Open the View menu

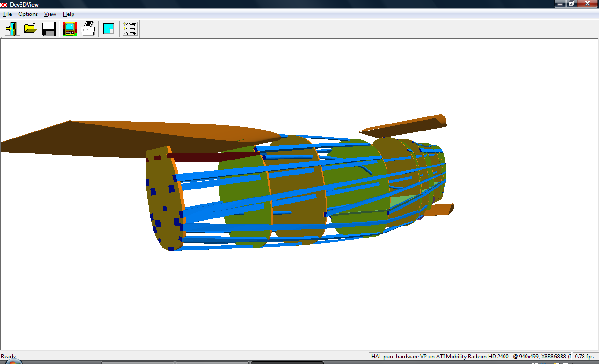point(50,14)
